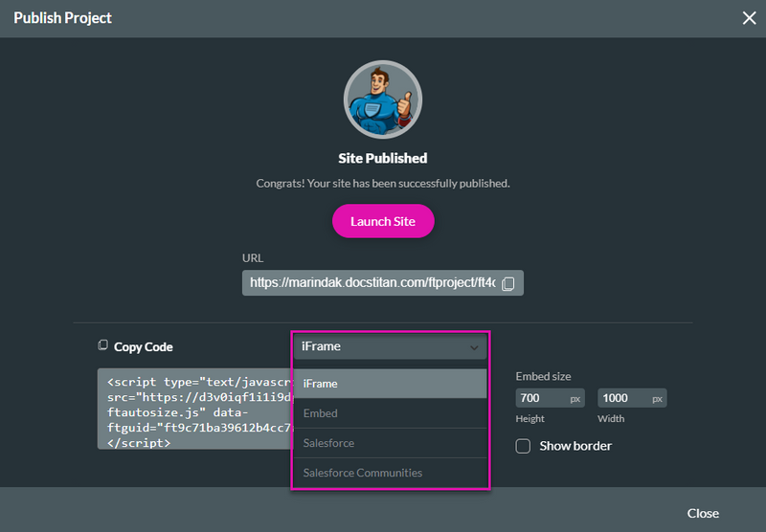Click the 'Embed size' label
The width and height of the screenshot is (766, 532).
[x=543, y=376]
